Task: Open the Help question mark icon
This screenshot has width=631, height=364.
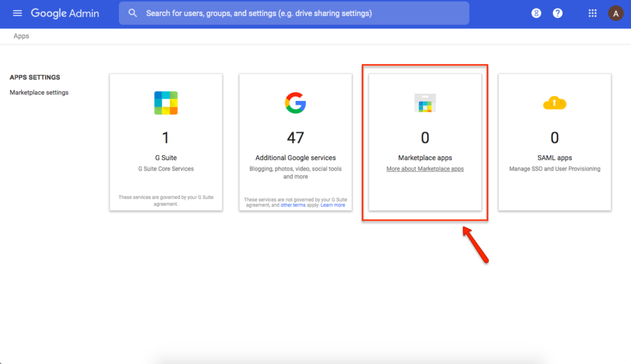Action: (x=557, y=14)
